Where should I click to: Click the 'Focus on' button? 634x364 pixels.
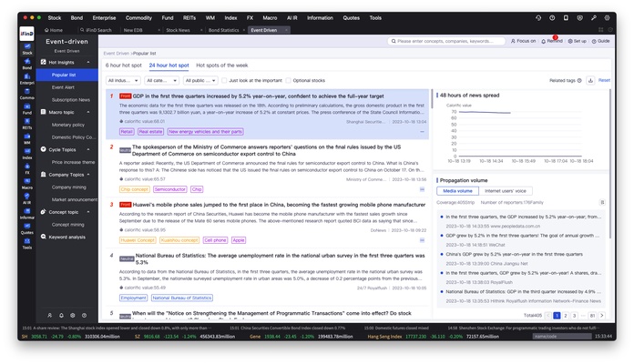523,41
